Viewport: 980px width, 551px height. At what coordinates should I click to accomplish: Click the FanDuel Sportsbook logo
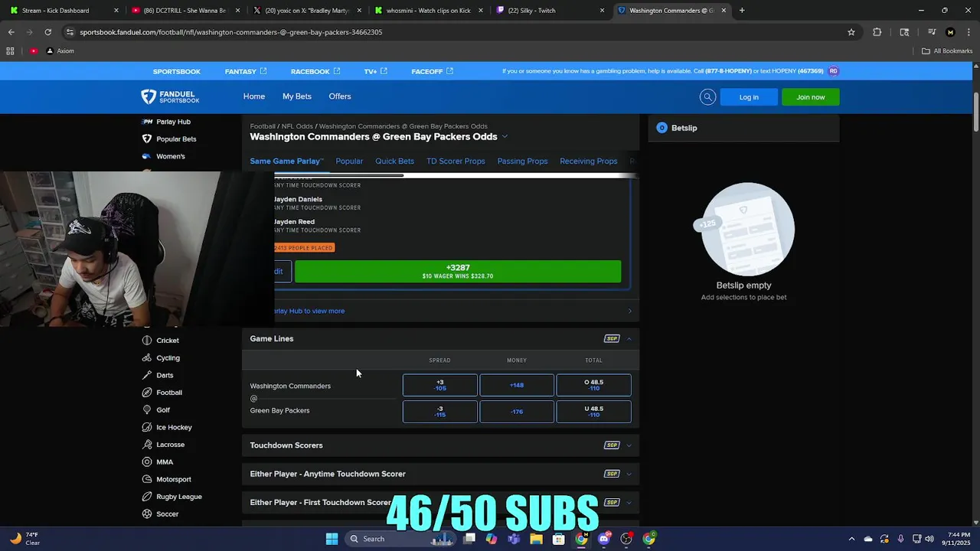coord(170,96)
